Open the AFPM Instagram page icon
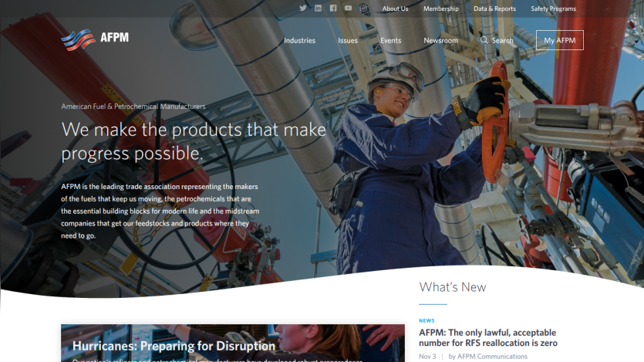The height and width of the screenshot is (362, 644). pos(363,8)
